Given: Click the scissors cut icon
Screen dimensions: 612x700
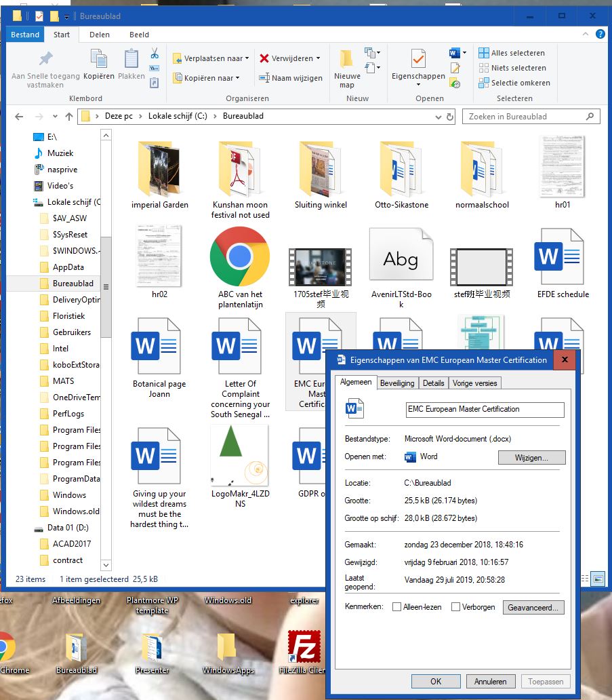Looking at the screenshot, I should pos(155,53).
